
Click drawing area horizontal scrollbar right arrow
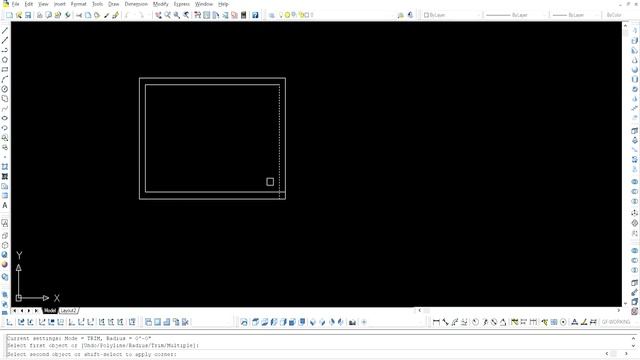click(x=618, y=311)
